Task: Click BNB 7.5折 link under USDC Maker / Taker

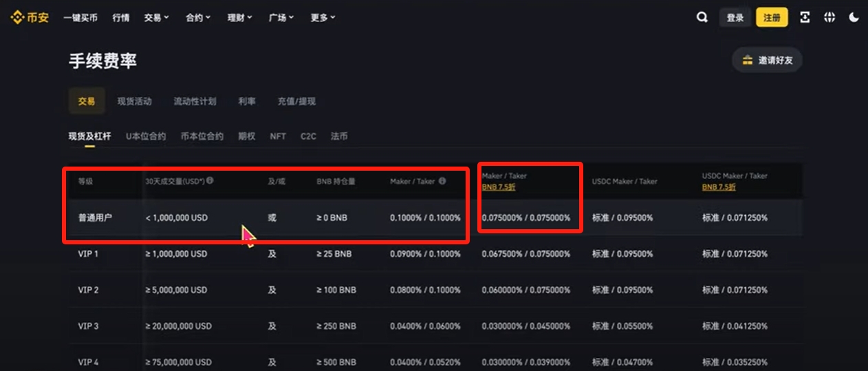Action: pos(719,187)
